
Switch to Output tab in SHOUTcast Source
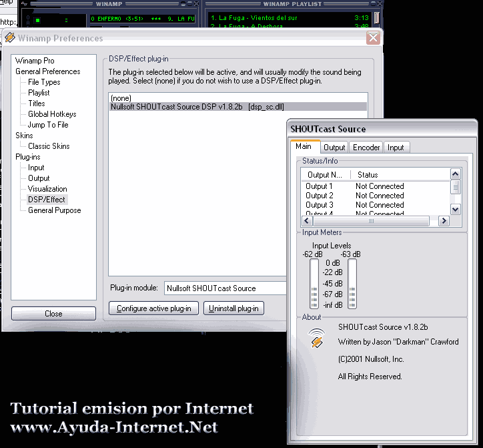tap(334, 148)
